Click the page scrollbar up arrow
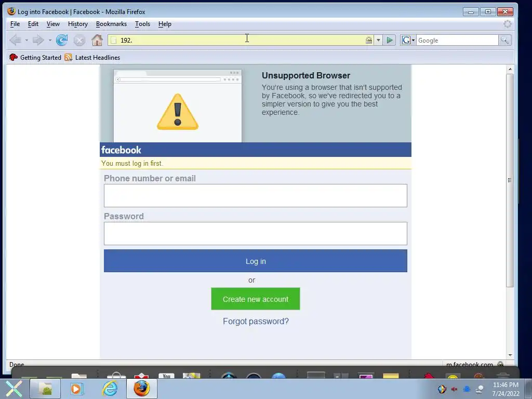The image size is (532, 399). 510,69
